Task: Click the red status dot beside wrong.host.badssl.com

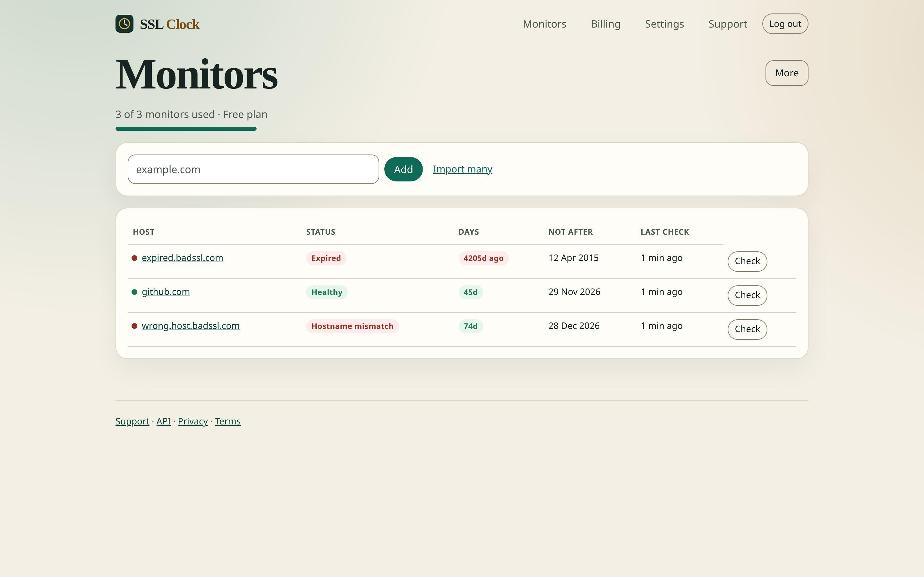Action: coord(134,326)
